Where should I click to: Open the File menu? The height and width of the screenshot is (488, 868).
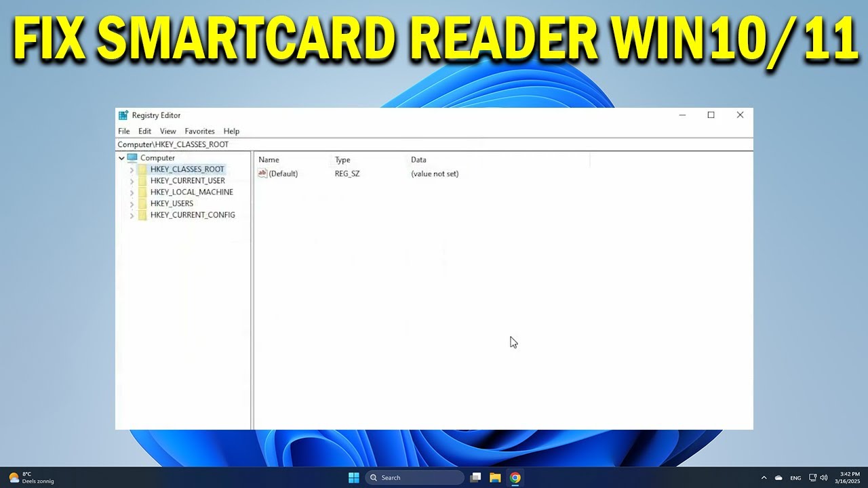click(123, 131)
